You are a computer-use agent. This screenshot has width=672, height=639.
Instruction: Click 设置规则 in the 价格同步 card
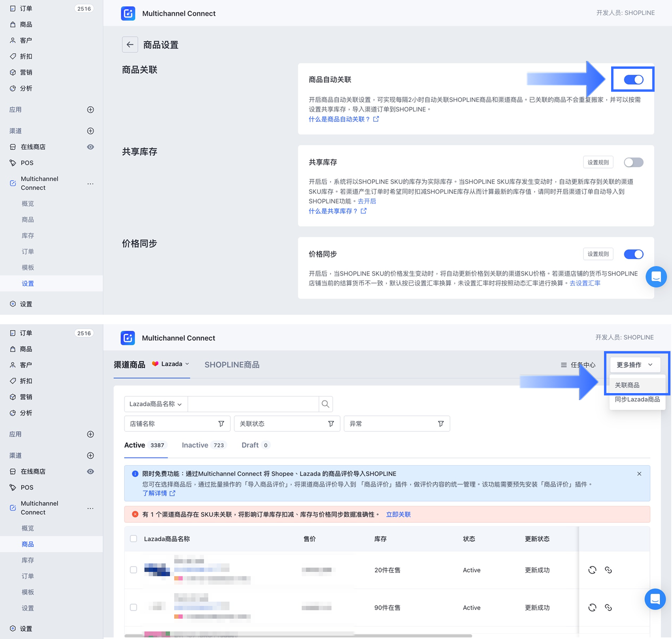click(x=598, y=254)
